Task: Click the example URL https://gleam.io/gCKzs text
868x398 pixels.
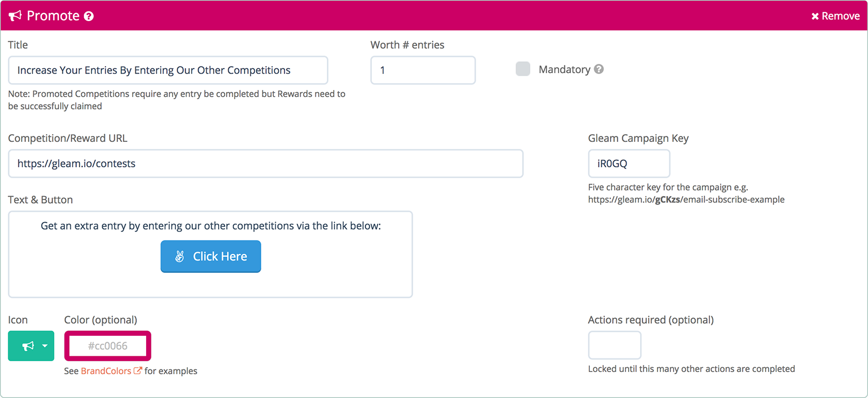Action: click(x=686, y=200)
